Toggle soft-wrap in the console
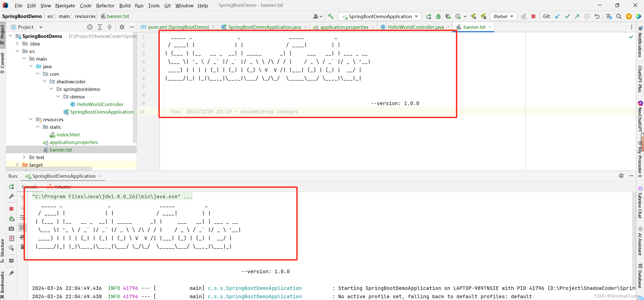644x300 pixels. 22,217
